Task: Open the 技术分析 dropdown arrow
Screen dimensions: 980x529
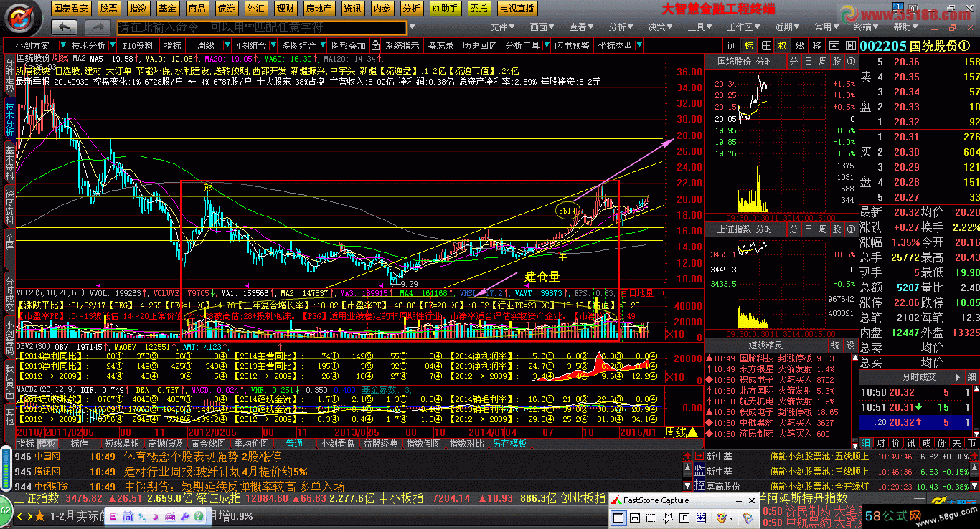Action: point(111,46)
